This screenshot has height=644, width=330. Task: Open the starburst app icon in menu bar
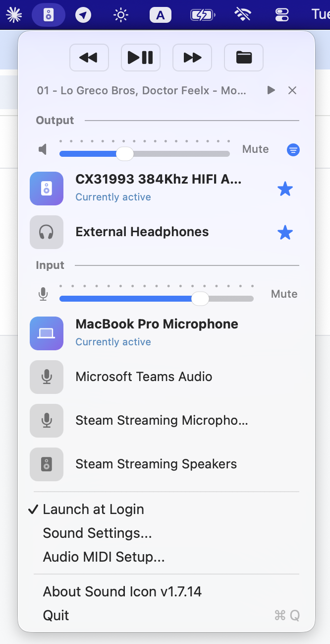[14, 15]
